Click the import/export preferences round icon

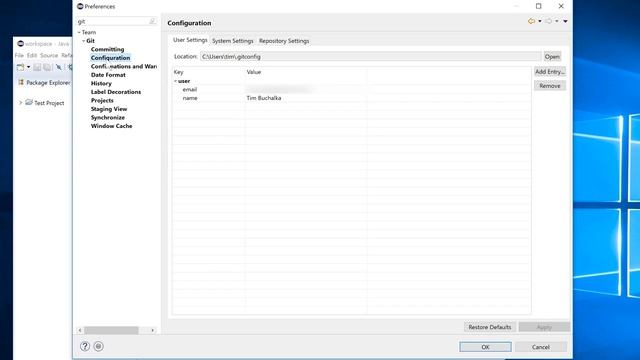point(98,346)
